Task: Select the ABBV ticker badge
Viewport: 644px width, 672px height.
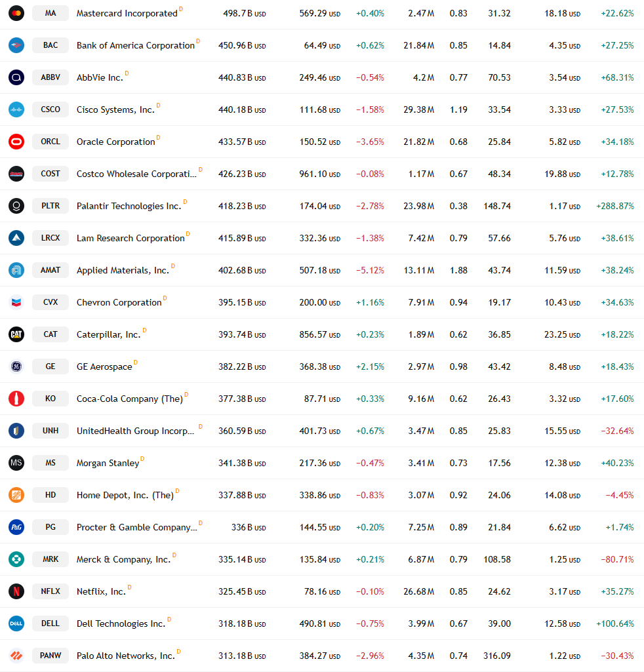Action: pos(50,77)
